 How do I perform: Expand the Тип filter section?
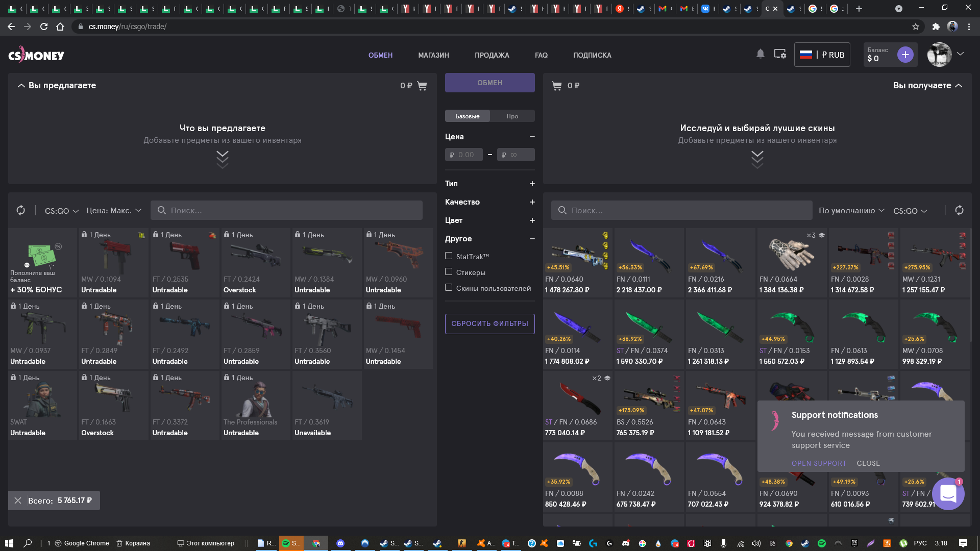[x=532, y=184]
